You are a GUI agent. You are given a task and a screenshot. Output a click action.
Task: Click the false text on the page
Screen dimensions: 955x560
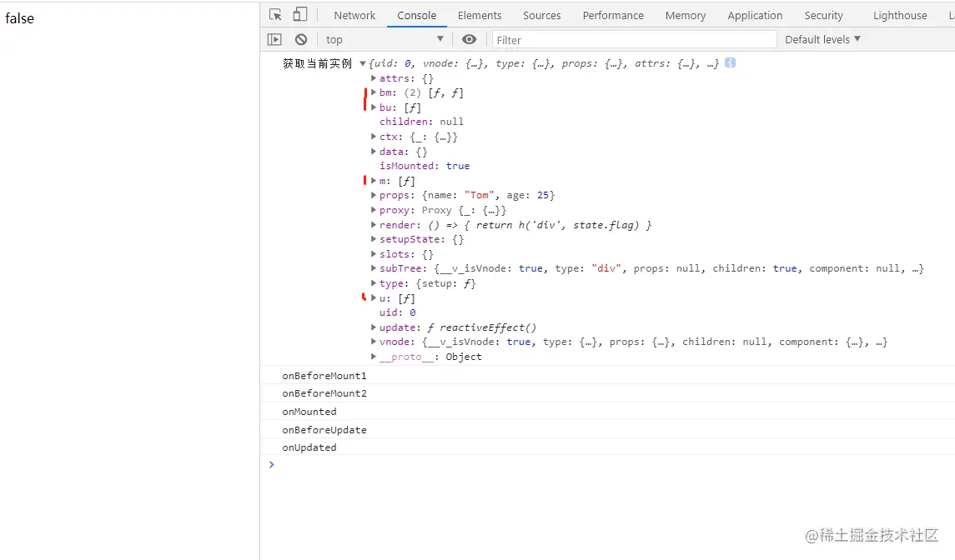[x=19, y=18]
